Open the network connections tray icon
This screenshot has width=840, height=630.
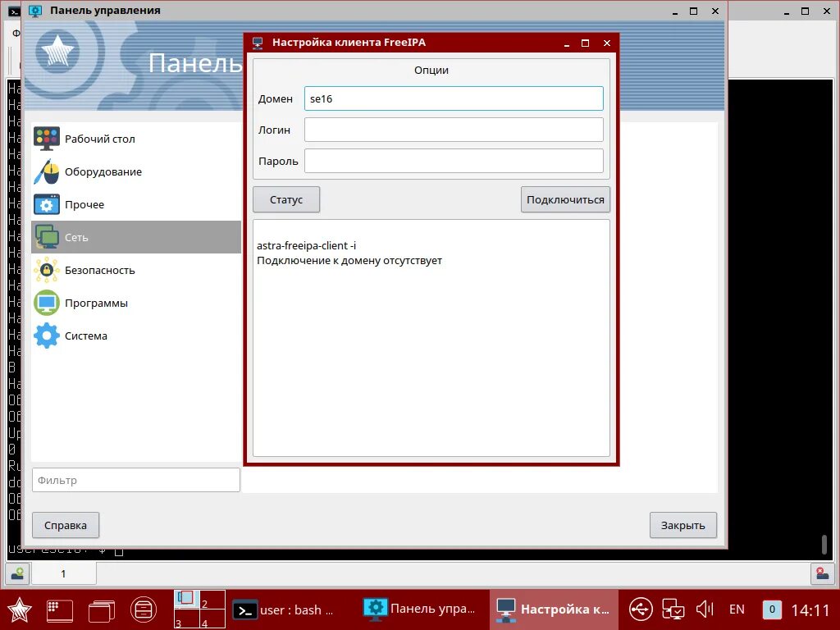coord(673,609)
